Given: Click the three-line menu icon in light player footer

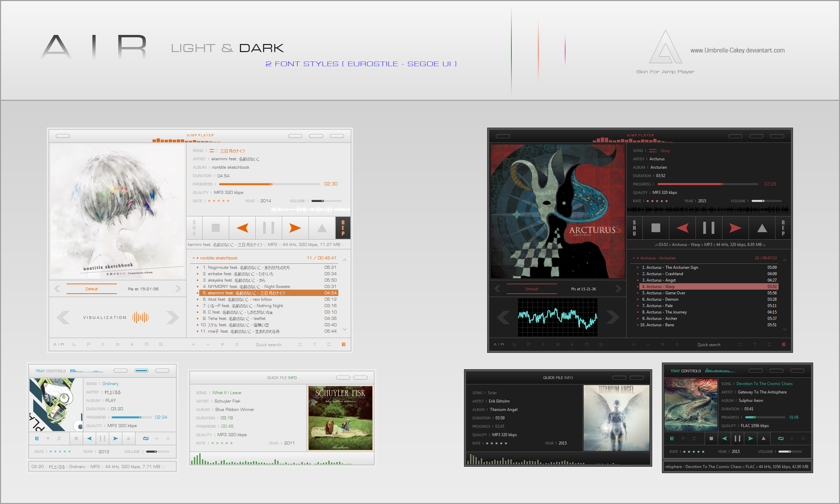Looking at the screenshot, I should point(118,344).
